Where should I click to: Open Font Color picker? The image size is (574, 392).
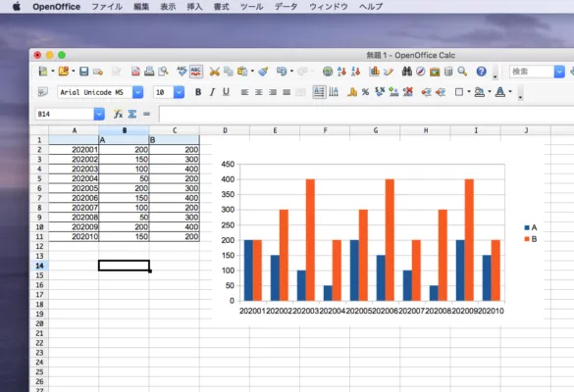coord(500,92)
